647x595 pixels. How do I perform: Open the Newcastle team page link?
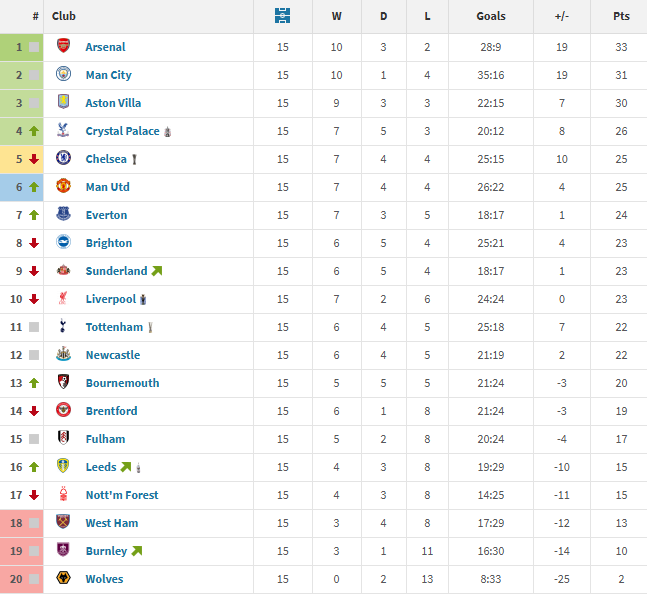112,355
